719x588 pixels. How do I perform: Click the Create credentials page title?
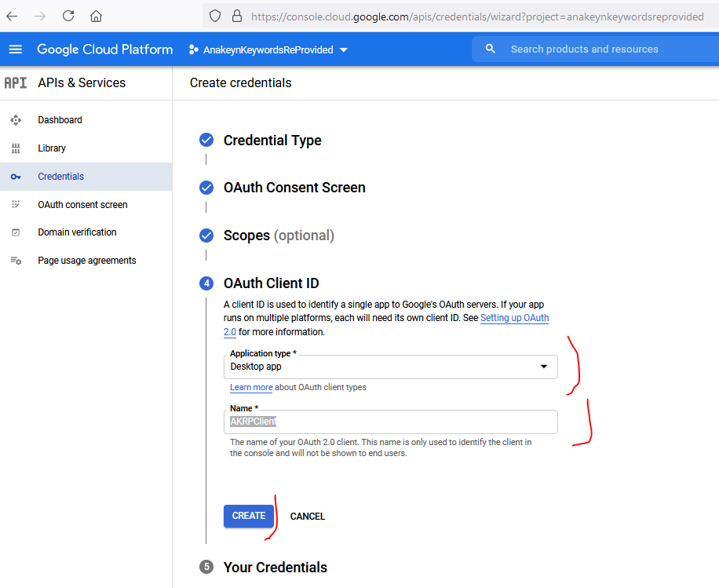click(241, 83)
